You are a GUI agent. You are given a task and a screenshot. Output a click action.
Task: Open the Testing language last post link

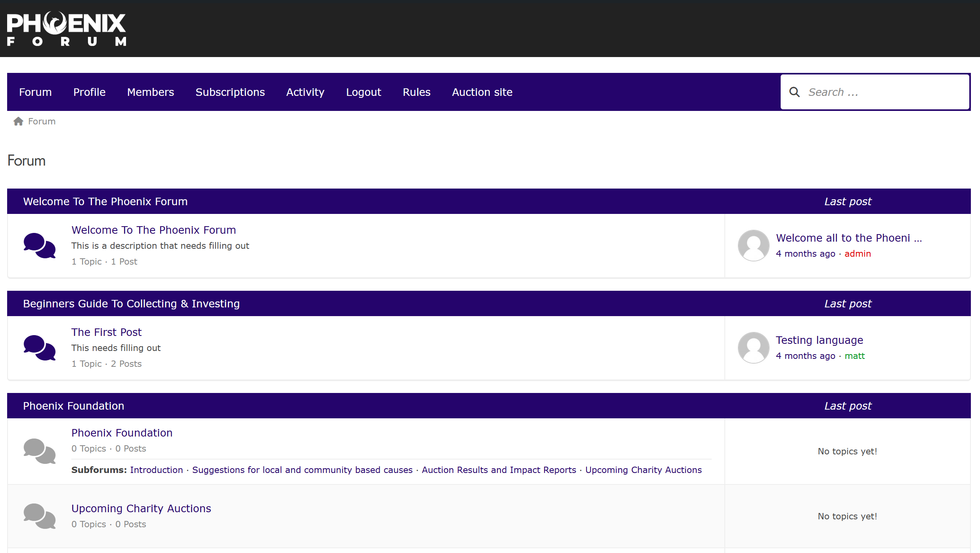click(x=819, y=340)
